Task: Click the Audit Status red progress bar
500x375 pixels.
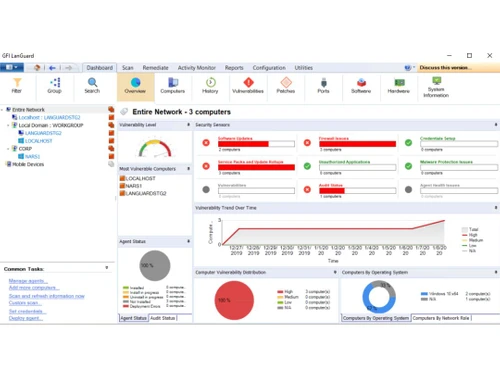Action: click(x=332, y=191)
